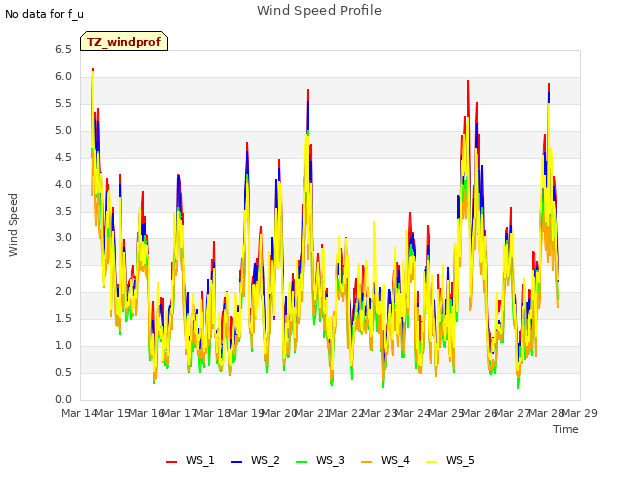
Task: Click the 5.0 y-axis tick label
Action: (63, 131)
